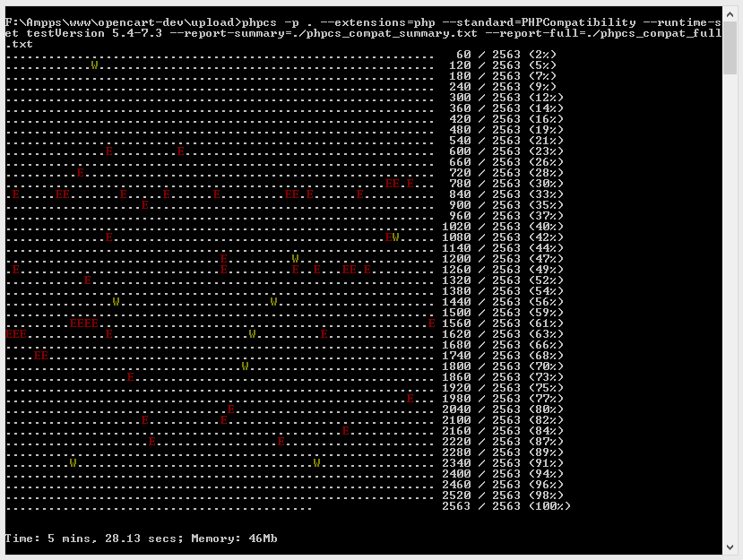The image size is (743, 560).
Task: Click the '600 / 2563 (23%)' progress text
Action: [x=506, y=151]
